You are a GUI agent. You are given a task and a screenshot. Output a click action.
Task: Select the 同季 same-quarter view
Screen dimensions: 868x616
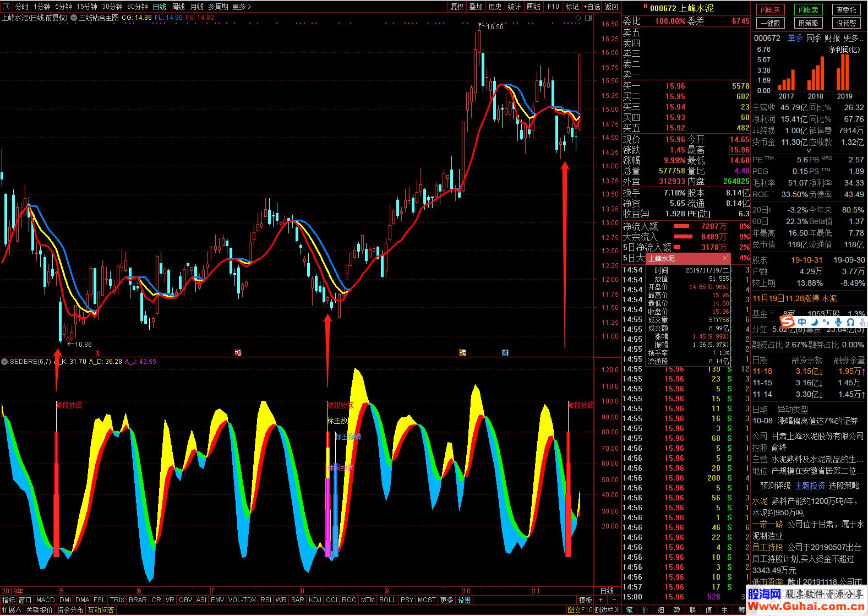click(814, 38)
